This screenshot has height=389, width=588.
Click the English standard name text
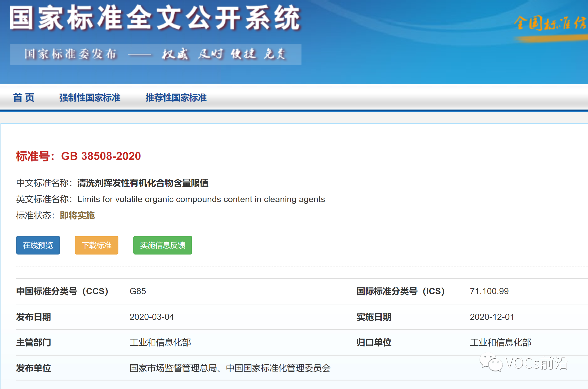(201, 199)
